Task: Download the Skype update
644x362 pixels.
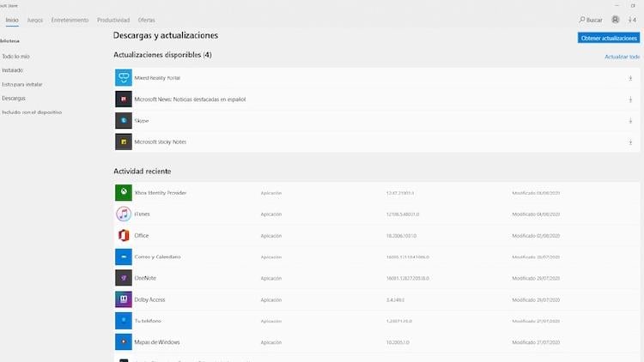Action: tap(630, 121)
